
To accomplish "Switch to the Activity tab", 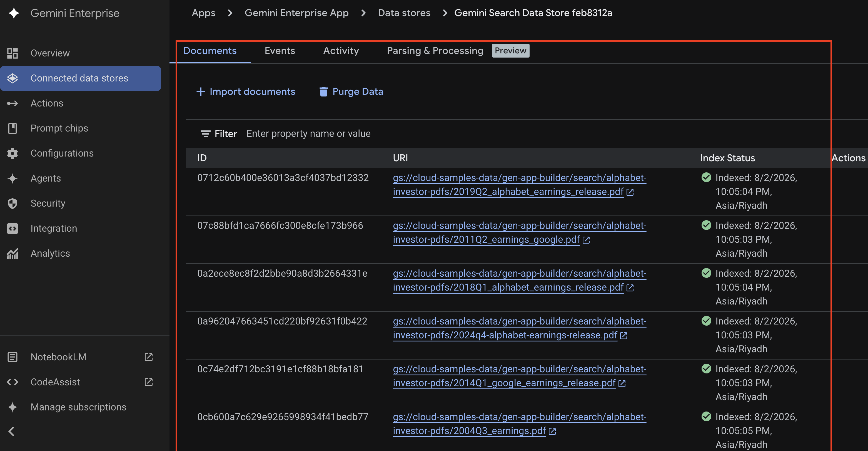I will coord(341,51).
